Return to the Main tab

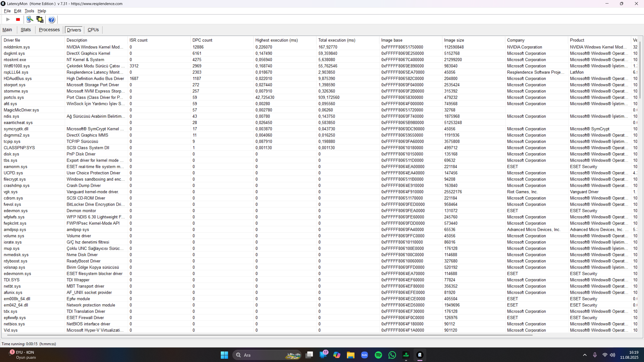[7, 30]
